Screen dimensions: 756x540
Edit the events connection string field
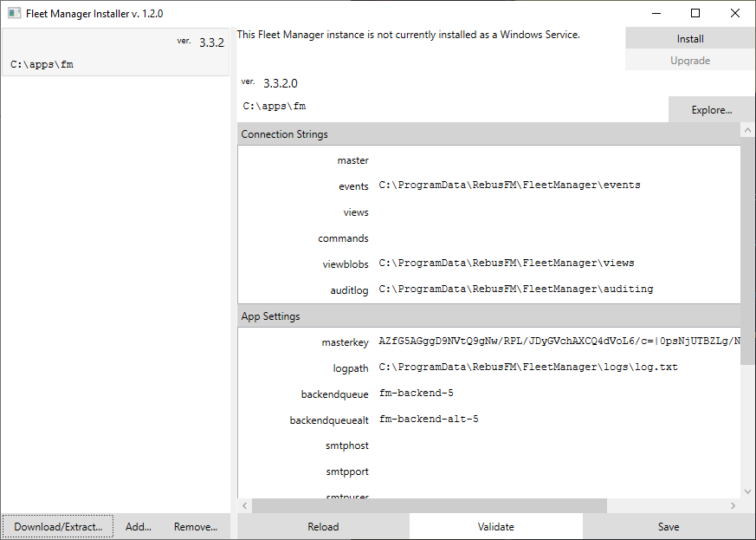(559, 185)
